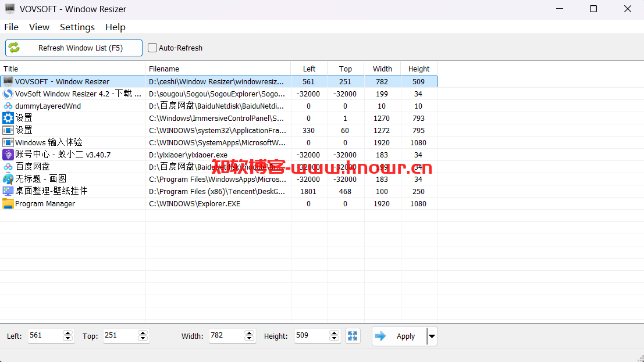Select the dummyLayeredWnd row title
The image size is (644, 362).
coord(48,106)
